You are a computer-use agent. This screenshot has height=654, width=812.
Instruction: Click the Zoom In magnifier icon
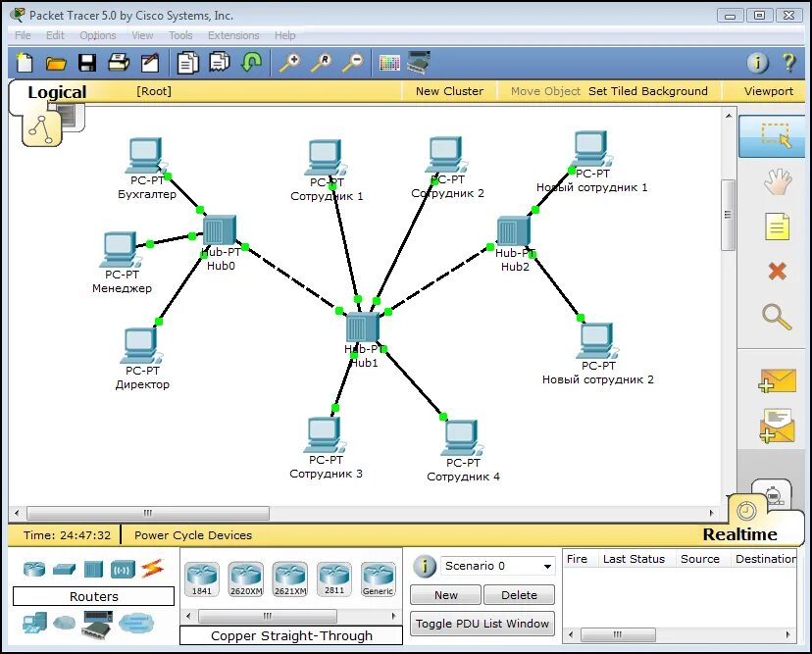pos(289,63)
